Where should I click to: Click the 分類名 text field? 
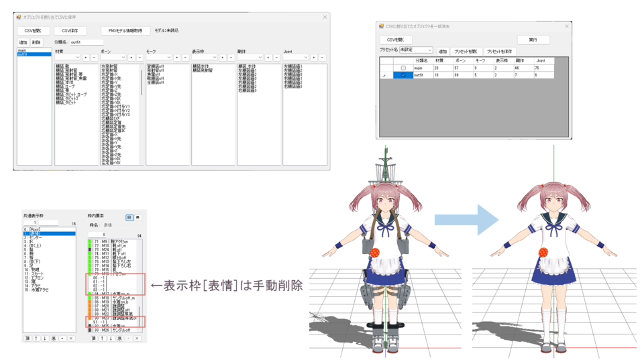coord(86,42)
